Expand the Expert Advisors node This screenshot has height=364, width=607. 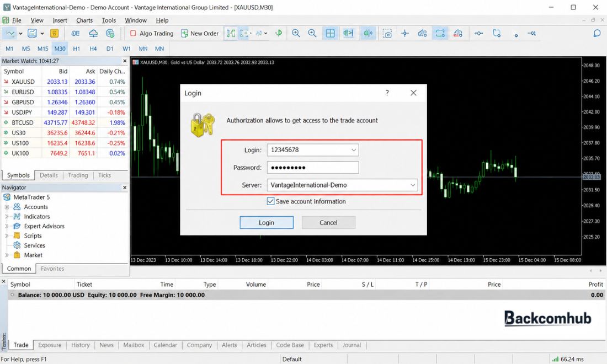(x=7, y=226)
